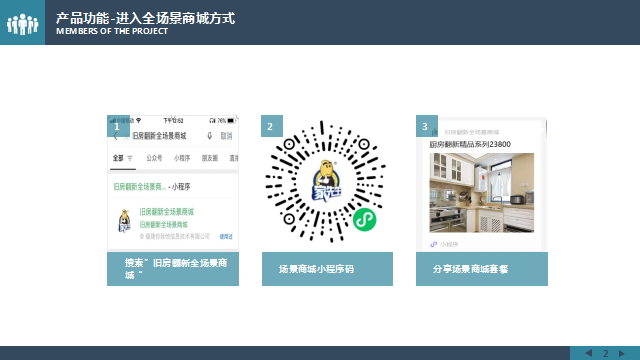The width and height of the screenshot is (640, 360).
Task: Click the 使用过 label in result
Action: (226, 237)
